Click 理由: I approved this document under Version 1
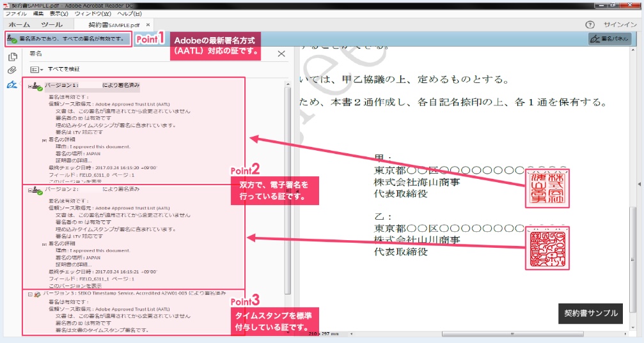644x343 pixels. click(x=93, y=146)
